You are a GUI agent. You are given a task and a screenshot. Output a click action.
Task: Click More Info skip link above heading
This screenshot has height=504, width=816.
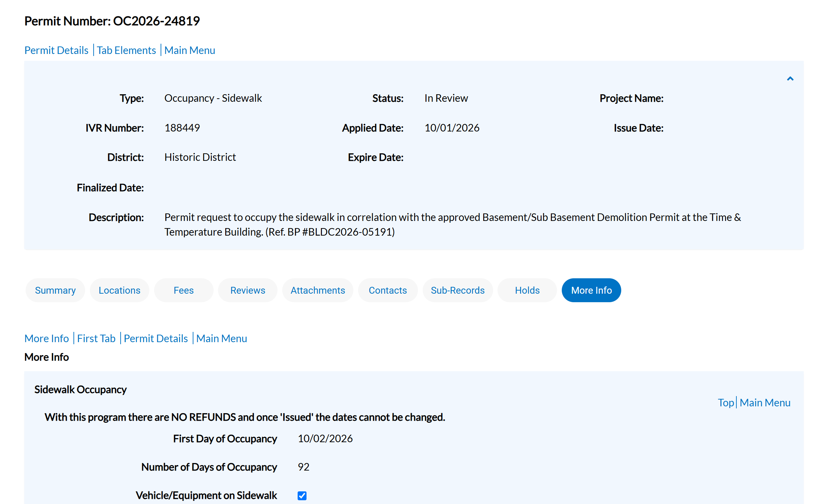[47, 338]
